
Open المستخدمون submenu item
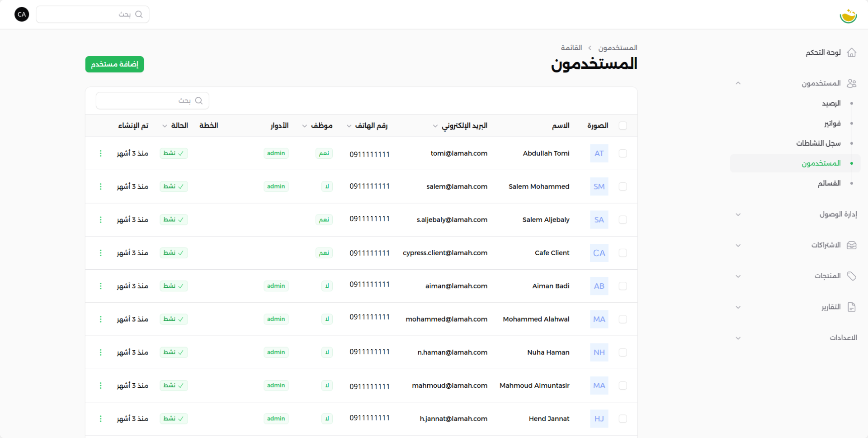[x=795, y=163]
